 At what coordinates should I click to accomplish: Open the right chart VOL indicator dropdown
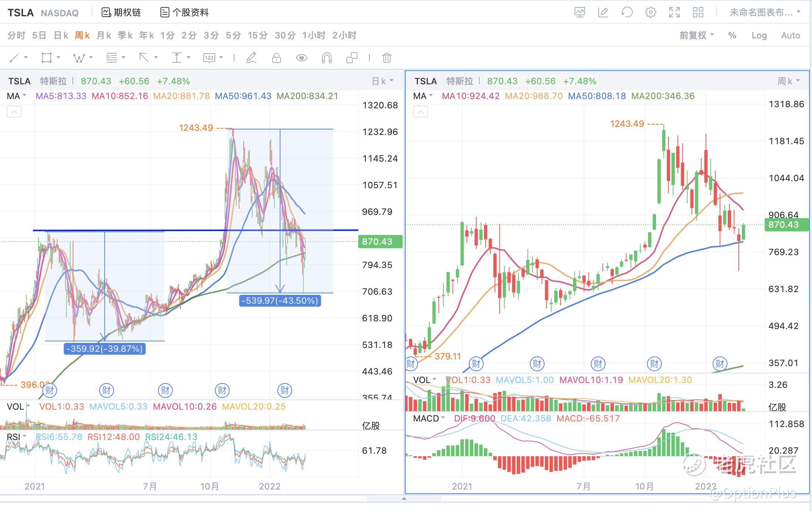tap(425, 380)
